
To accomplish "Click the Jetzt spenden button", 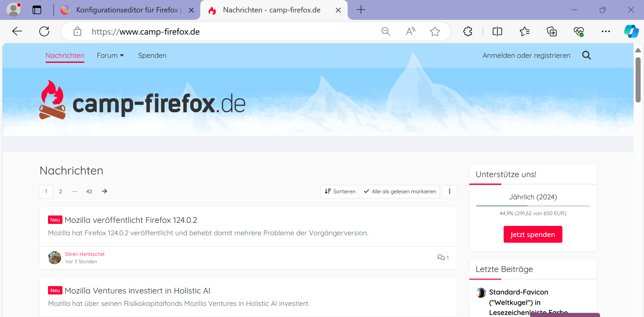I will click(533, 234).
